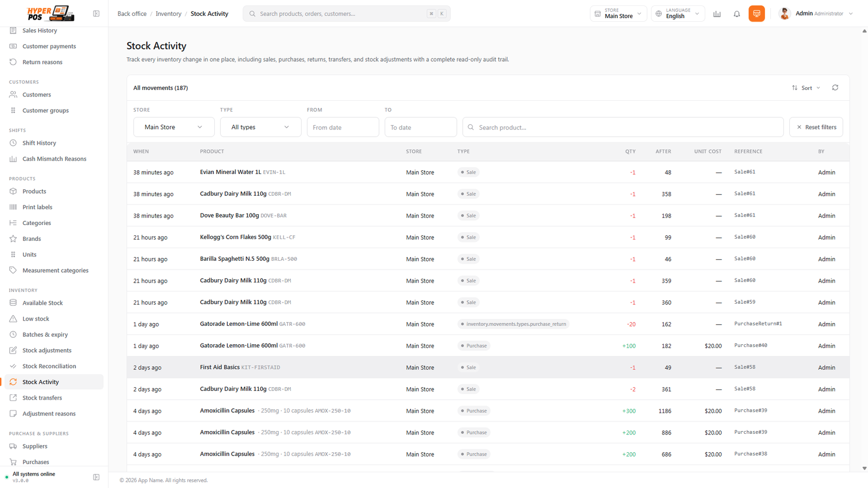Click Reset filters button
Viewport: 868px width, 488px height.
816,127
